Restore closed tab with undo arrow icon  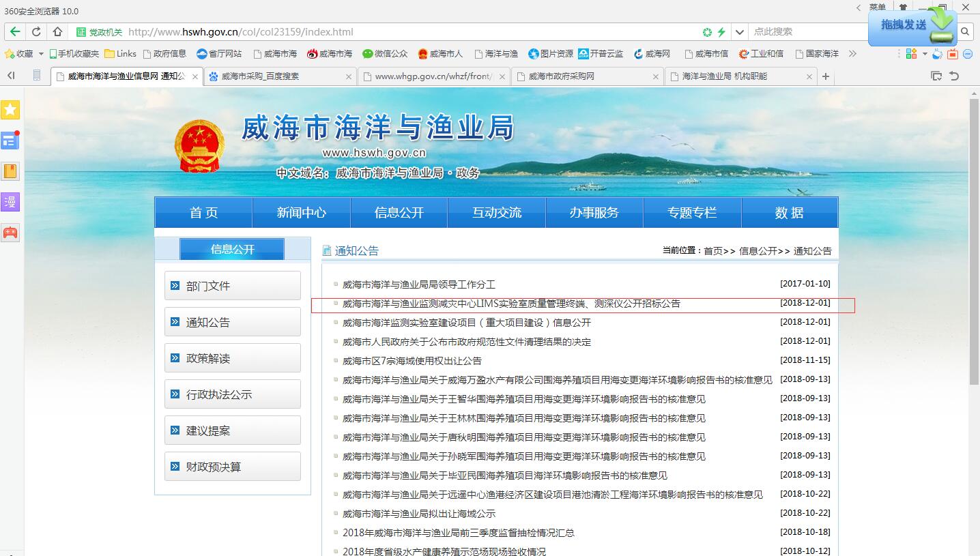(954, 76)
